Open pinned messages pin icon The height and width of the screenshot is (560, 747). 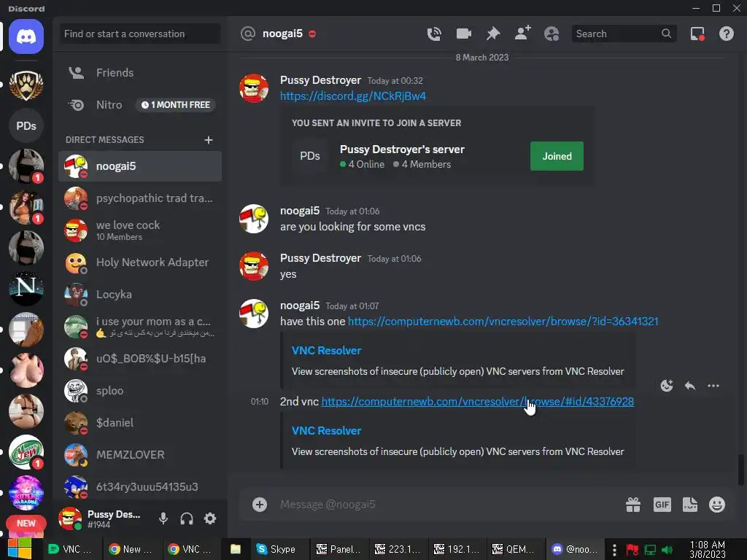(493, 34)
